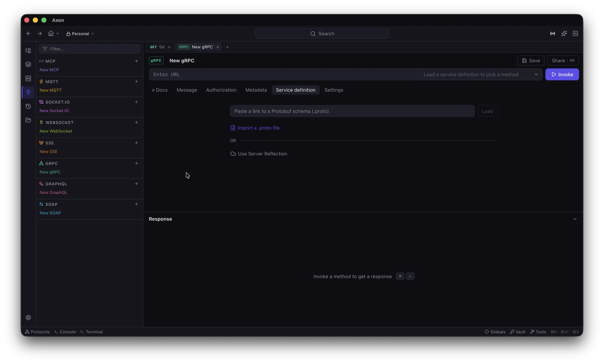The width and height of the screenshot is (604, 364).
Task: Add a new MQTT request with plus
Action: point(137,81)
